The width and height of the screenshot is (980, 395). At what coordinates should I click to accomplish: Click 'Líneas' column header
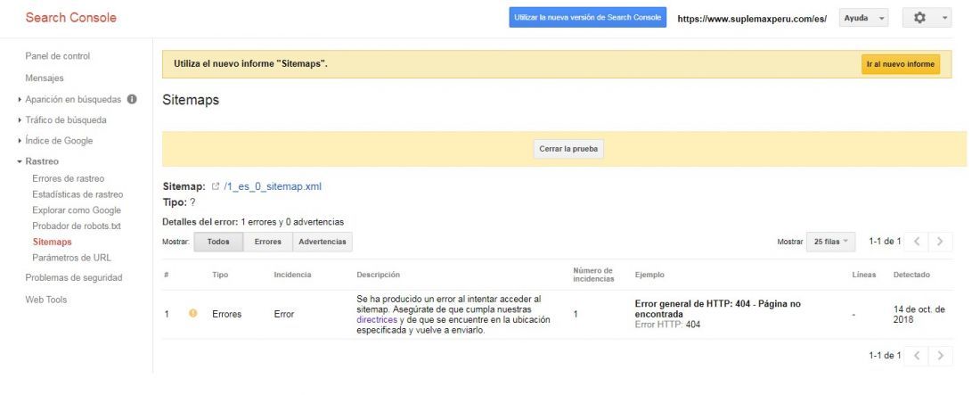click(864, 275)
